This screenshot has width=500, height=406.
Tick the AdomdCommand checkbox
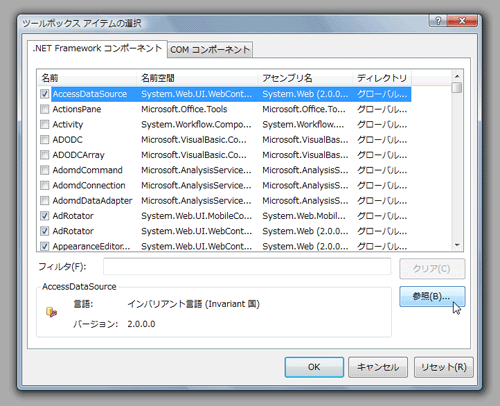coord(44,170)
